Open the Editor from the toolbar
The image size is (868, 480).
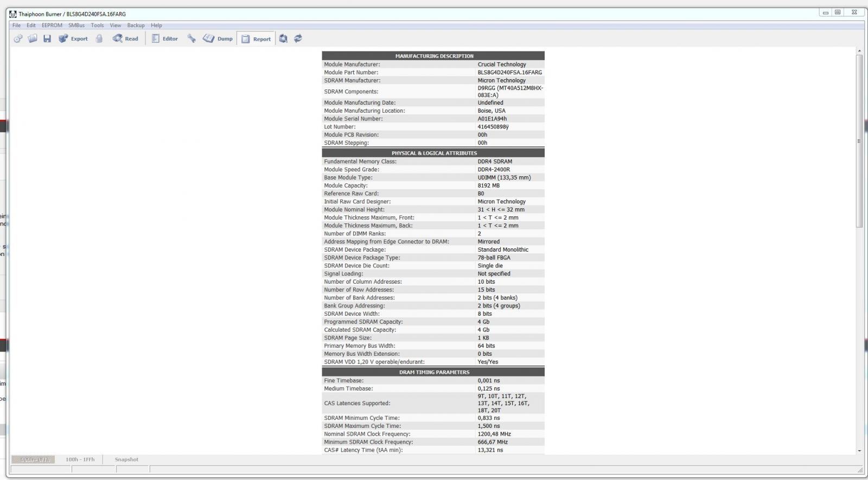pos(164,39)
